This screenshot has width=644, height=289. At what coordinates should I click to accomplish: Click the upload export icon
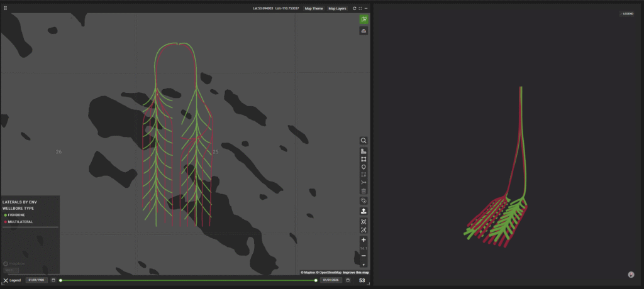pyautogui.click(x=364, y=210)
